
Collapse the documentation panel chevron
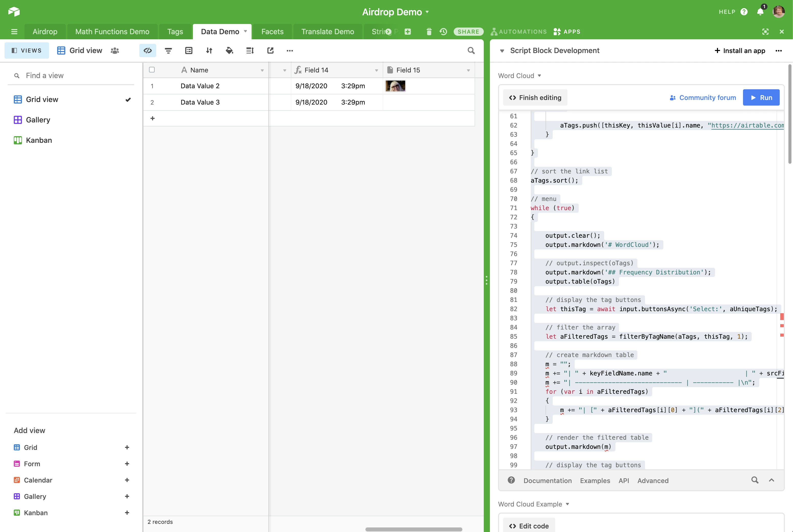pyautogui.click(x=772, y=480)
